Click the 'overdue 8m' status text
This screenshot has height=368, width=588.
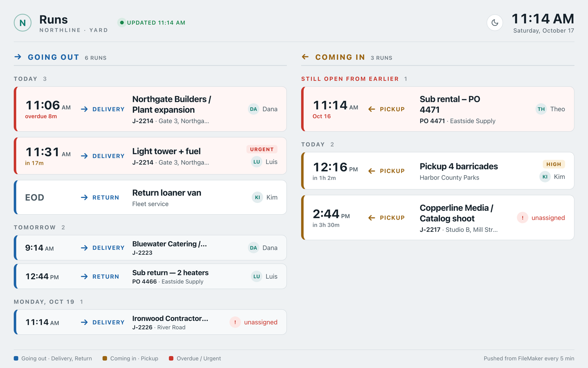(x=41, y=116)
